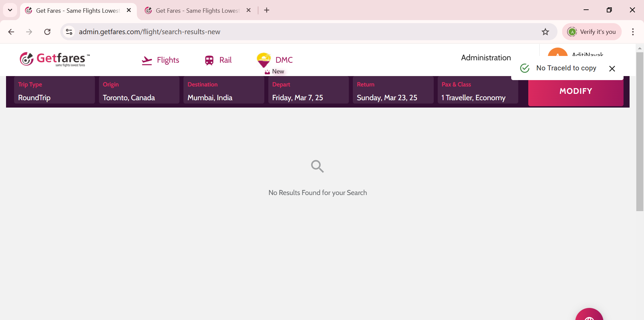Open the Administration link
Image resolution: width=644 pixels, height=320 pixels.
(x=486, y=58)
